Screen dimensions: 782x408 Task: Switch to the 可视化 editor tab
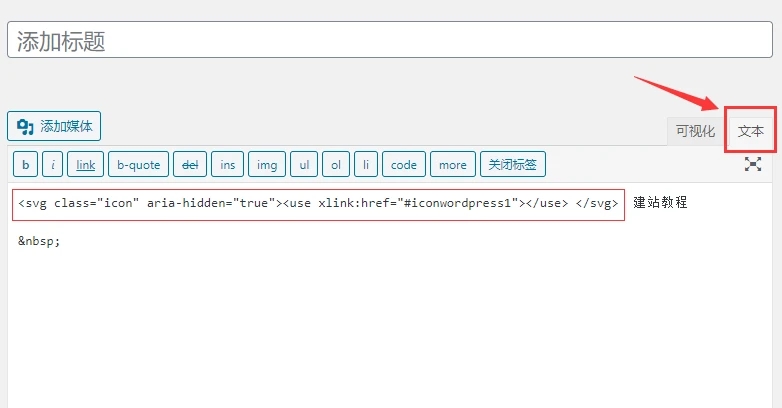click(695, 131)
